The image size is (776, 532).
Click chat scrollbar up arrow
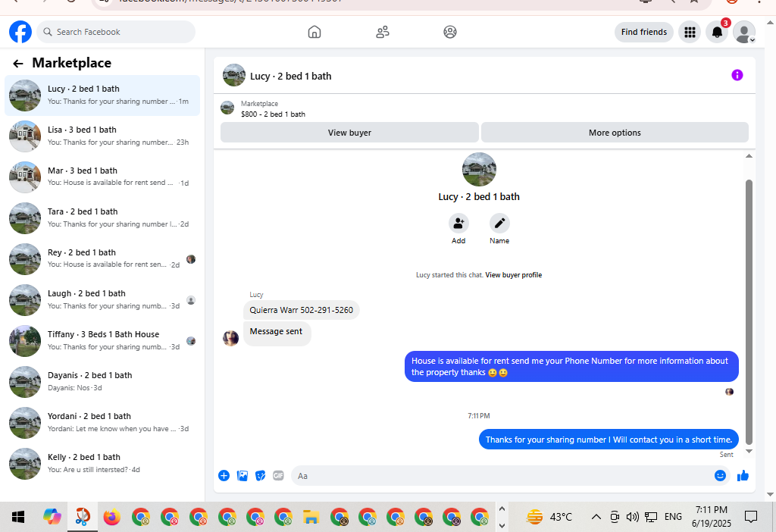pos(749,156)
